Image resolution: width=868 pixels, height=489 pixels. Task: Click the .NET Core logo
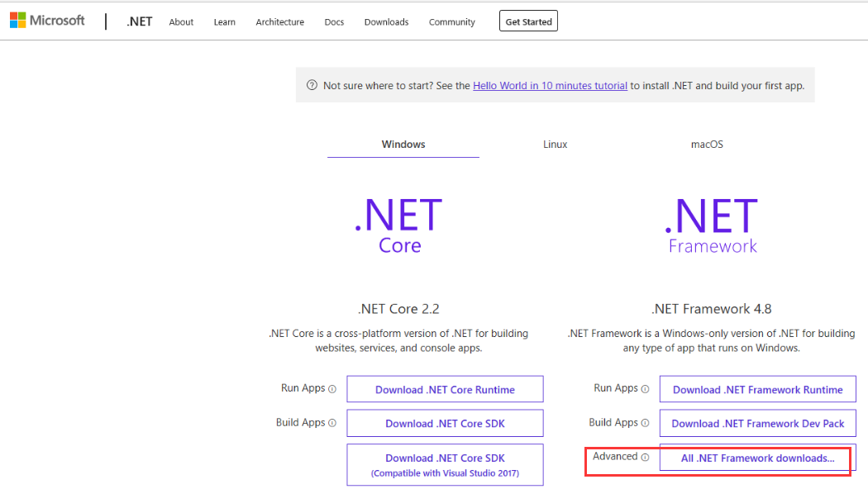[x=398, y=226]
